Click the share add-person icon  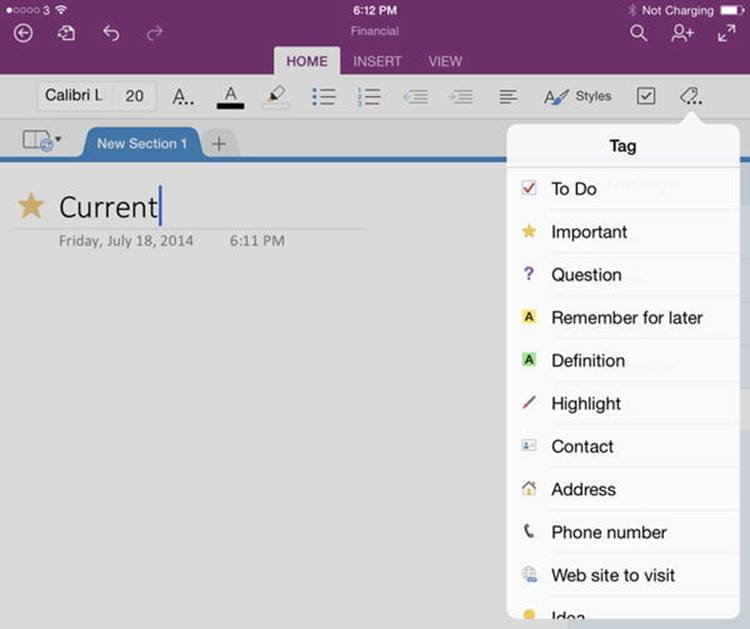[x=682, y=33]
